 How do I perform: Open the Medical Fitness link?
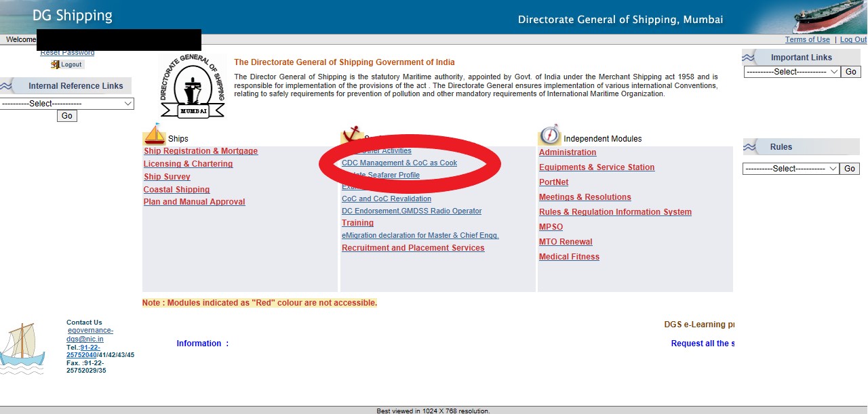[569, 257]
